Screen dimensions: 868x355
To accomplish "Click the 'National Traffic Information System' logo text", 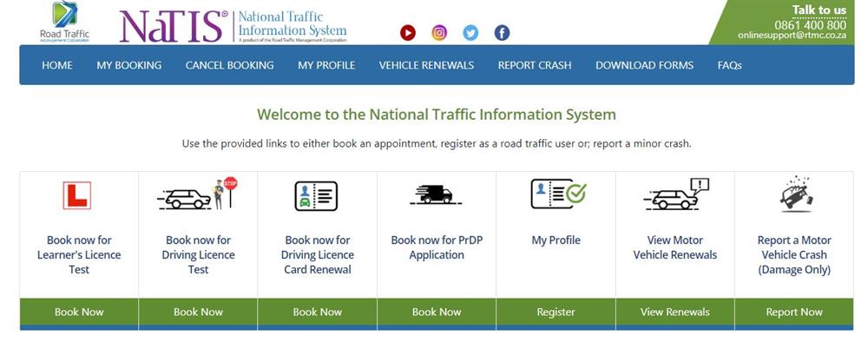I will click(293, 23).
